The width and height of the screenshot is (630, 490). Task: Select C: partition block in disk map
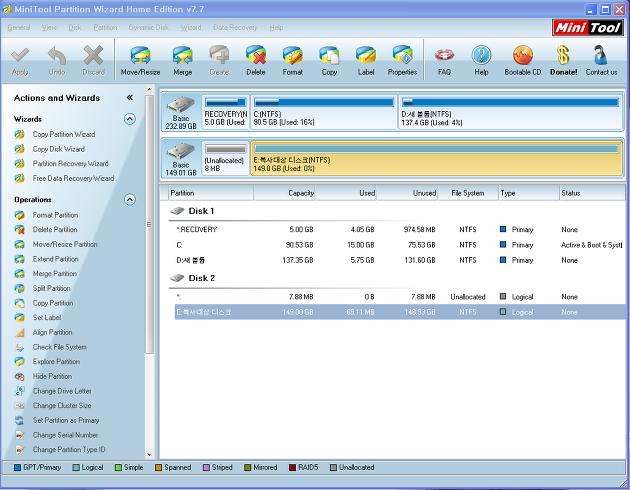(324, 112)
